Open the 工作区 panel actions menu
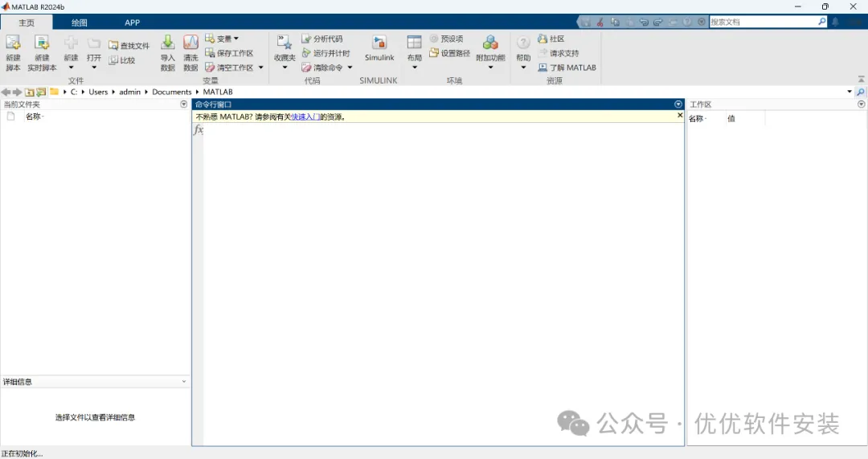The height and width of the screenshot is (459, 868). (862, 104)
